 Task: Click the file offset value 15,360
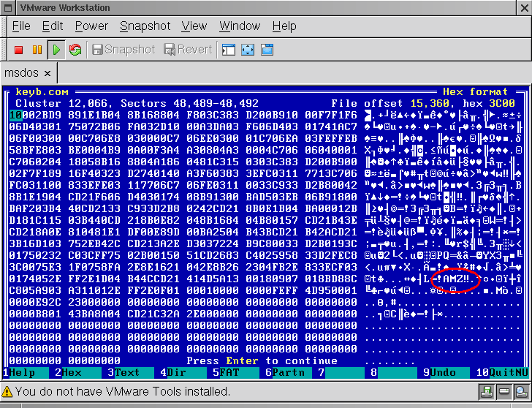coord(430,103)
